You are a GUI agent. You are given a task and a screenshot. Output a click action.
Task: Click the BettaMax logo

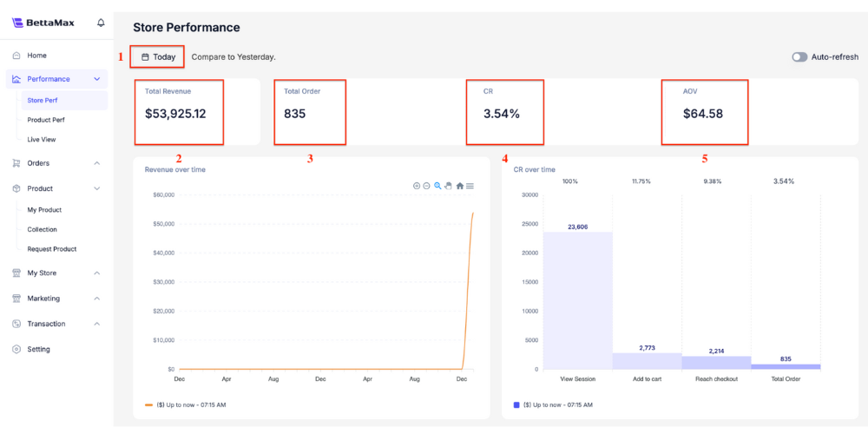pos(49,23)
